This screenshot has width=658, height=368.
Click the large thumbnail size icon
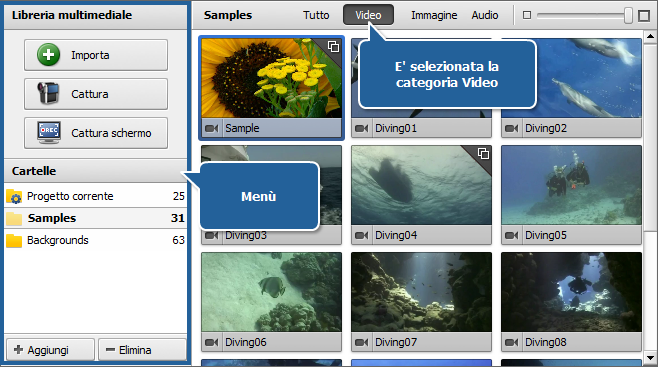tap(644, 16)
